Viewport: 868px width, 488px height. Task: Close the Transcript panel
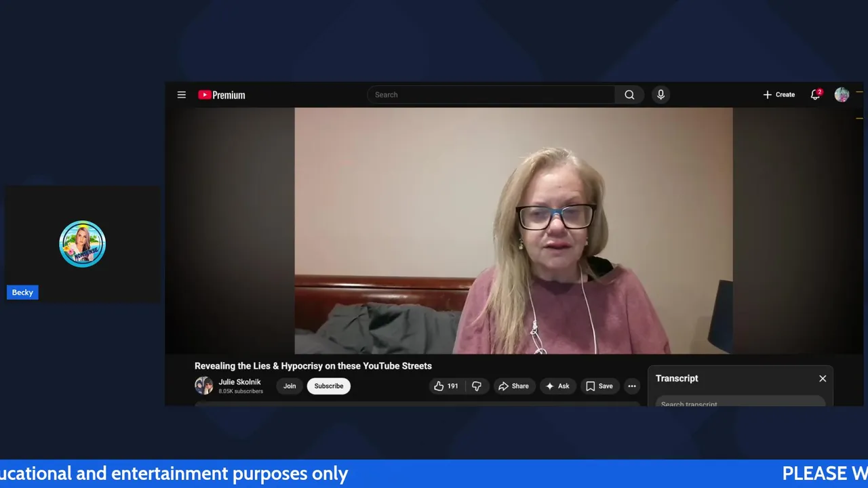[x=823, y=379]
